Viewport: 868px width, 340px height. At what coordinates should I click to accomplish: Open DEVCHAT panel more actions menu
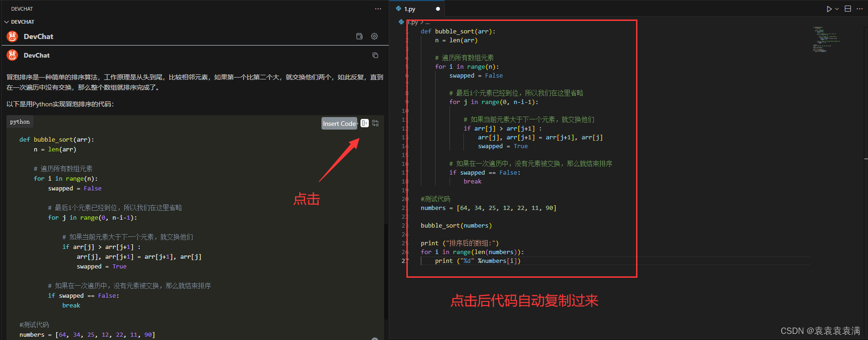(378, 9)
